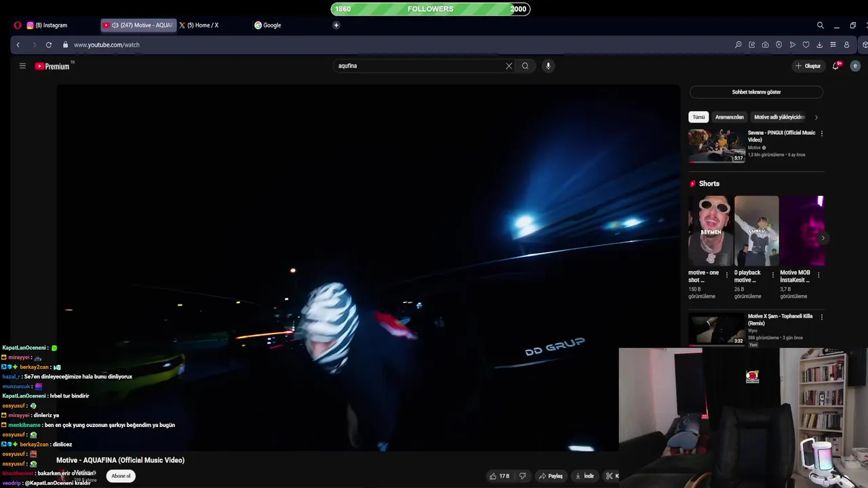This screenshot has height=488, width=868.
Task: Subscribe with the Abone ol button
Action: click(121, 476)
